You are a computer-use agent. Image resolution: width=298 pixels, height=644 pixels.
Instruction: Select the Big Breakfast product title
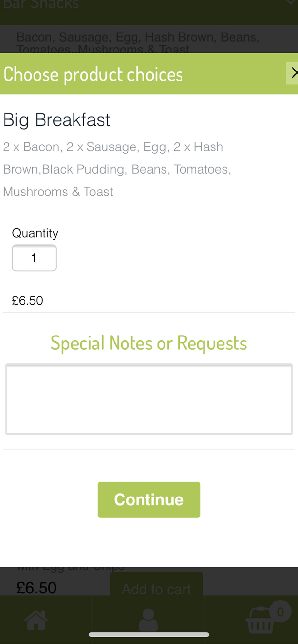(56, 120)
